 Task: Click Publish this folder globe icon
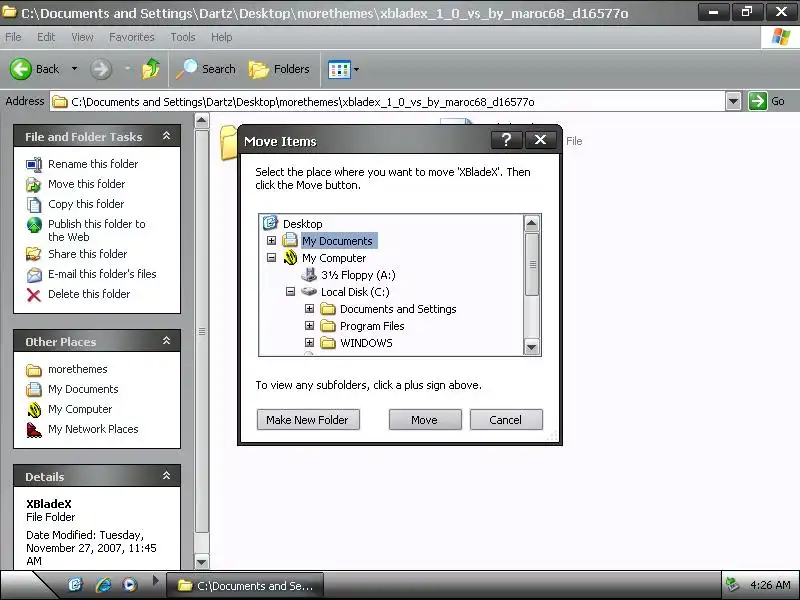tap(34, 224)
